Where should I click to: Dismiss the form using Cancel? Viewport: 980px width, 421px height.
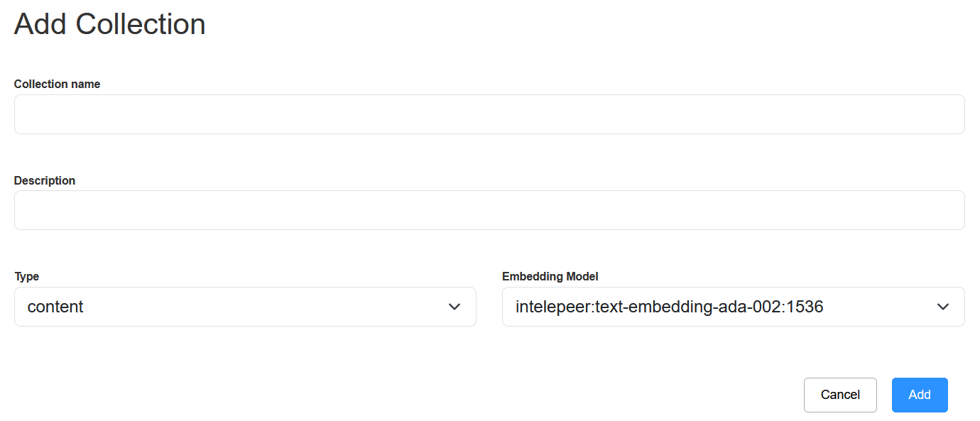(840, 395)
